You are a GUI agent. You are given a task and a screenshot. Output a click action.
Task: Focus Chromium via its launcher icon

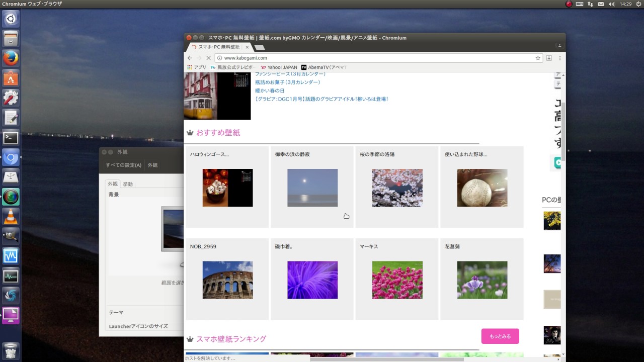point(11,157)
